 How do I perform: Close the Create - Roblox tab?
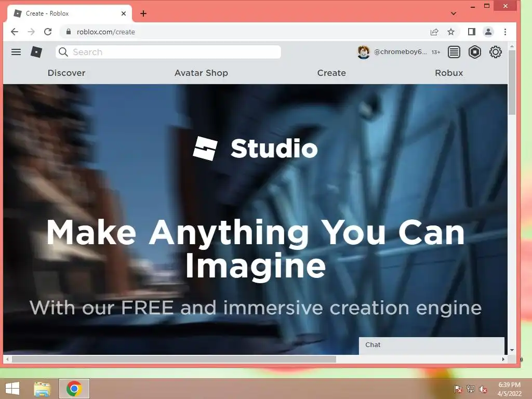(x=124, y=14)
